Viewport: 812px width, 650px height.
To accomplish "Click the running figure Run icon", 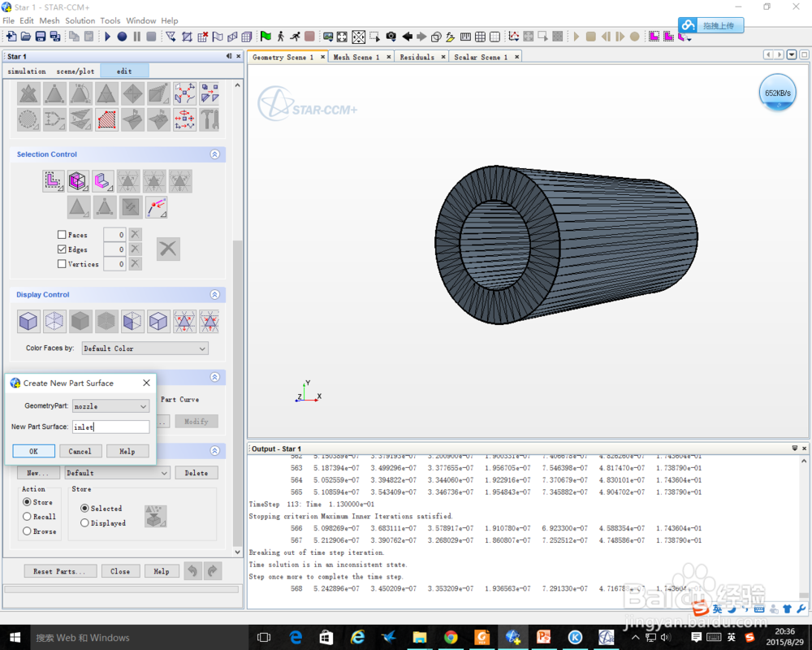I will [295, 37].
